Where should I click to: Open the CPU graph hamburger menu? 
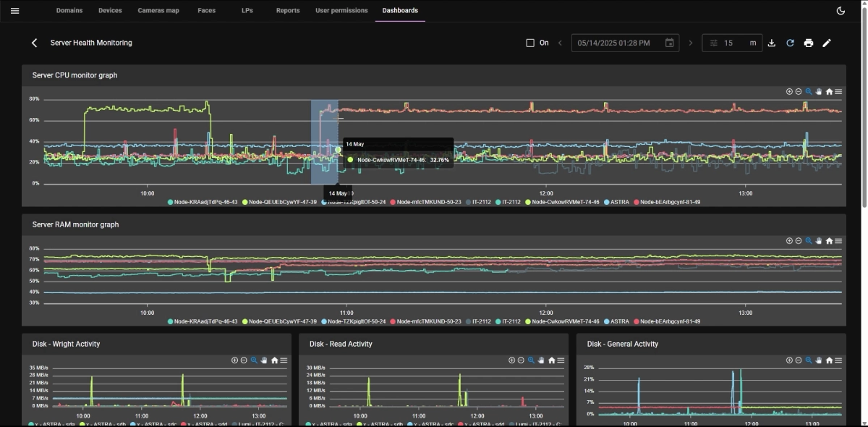838,92
